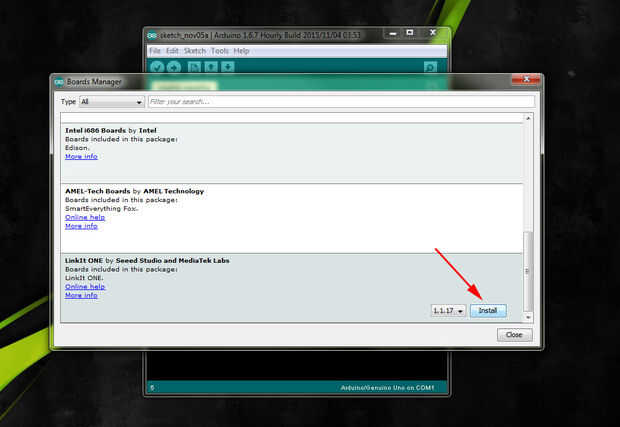Open the 1.1.17 version dropdown

pyautogui.click(x=448, y=311)
